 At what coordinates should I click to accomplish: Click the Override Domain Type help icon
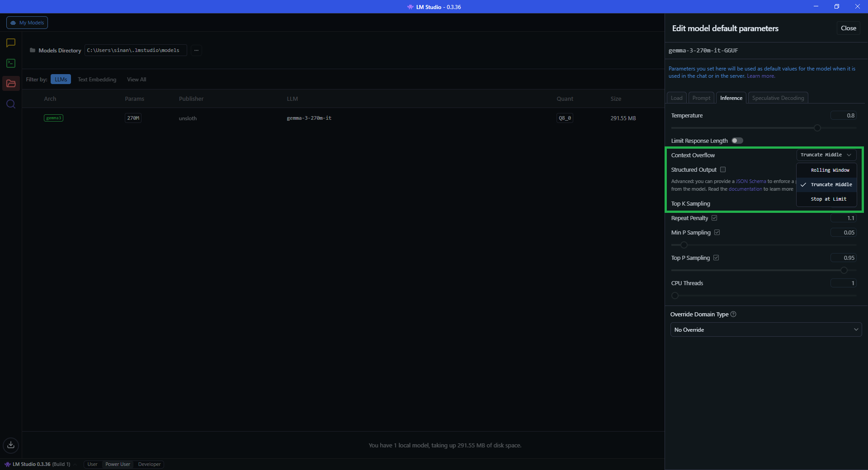(733, 314)
